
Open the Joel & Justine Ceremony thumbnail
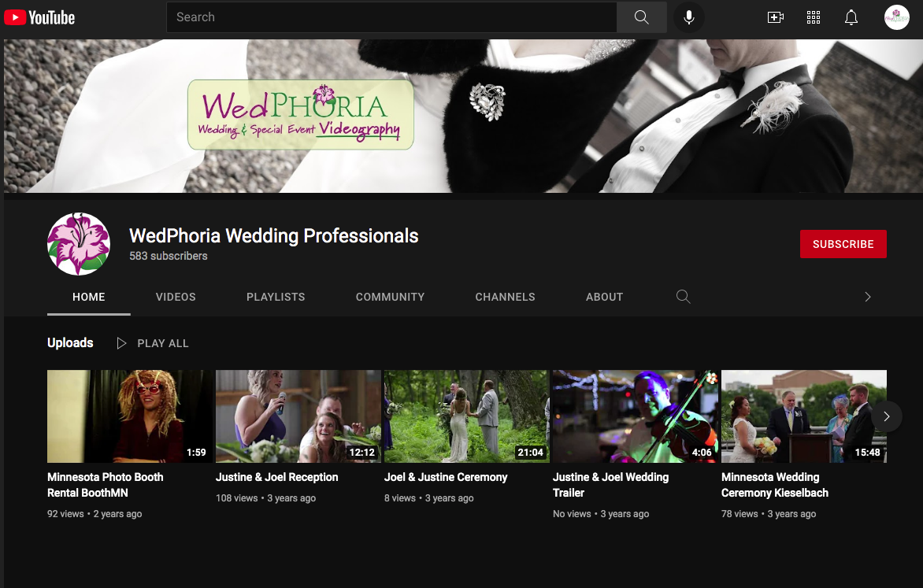466,416
